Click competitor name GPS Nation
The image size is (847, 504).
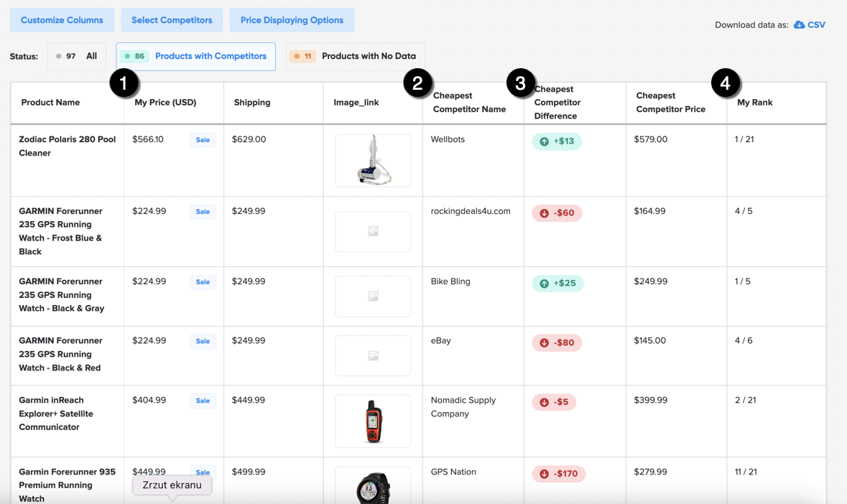[454, 472]
